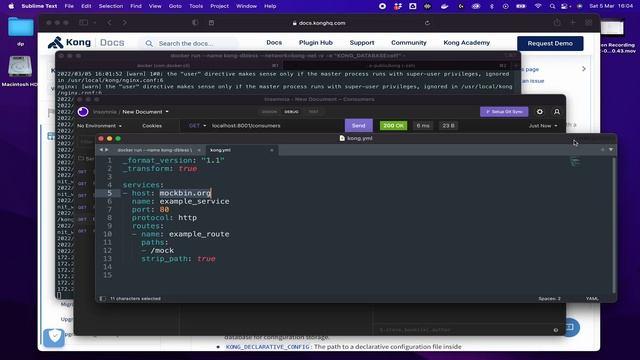The height and width of the screenshot is (360, 640).
Task: Click the Search the docs field
Action: (x=191, y=43)
